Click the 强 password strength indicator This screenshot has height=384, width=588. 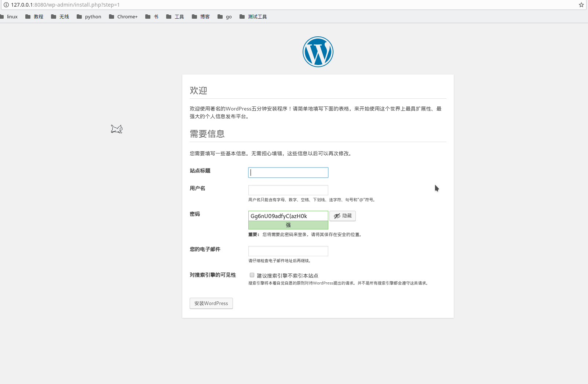(x=288, y=225)
